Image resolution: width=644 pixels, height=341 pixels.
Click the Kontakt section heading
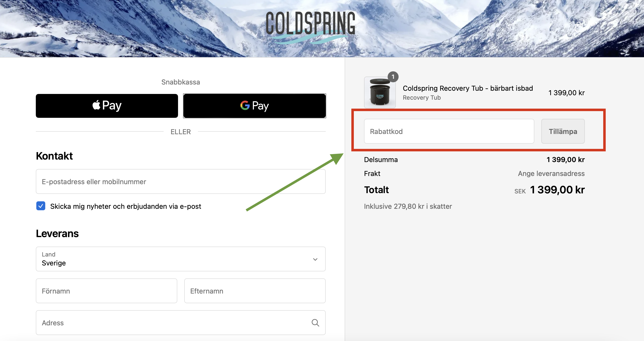click(54, 156)
